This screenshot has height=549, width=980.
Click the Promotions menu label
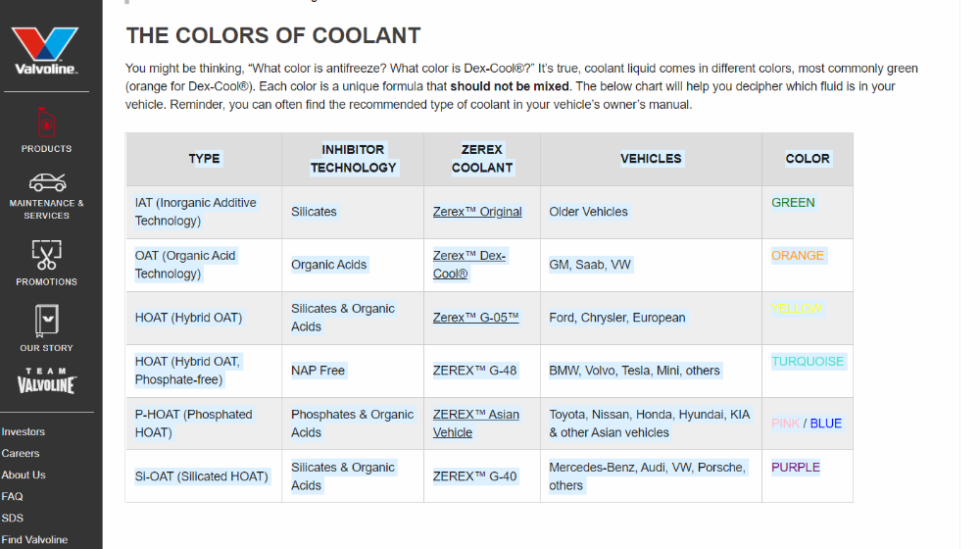pyautogui.click(x=46, y=282)
